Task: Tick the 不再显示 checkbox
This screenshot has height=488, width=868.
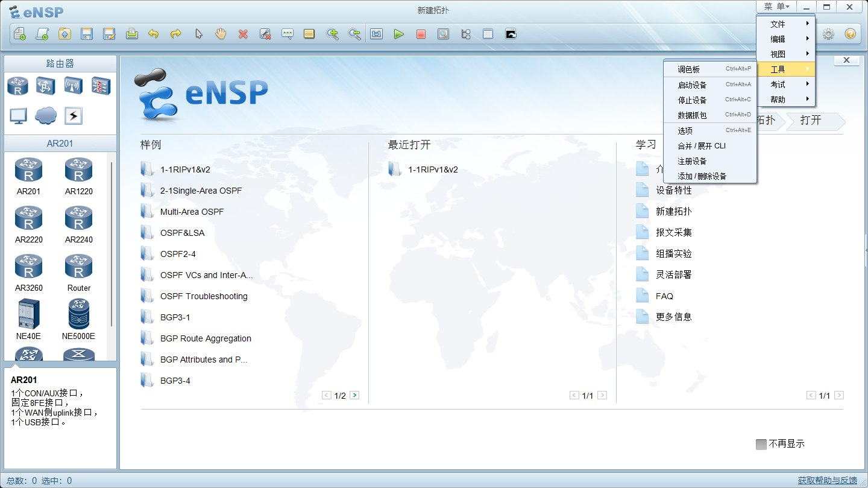Action: pyautogui.click(x=761, y=444)
